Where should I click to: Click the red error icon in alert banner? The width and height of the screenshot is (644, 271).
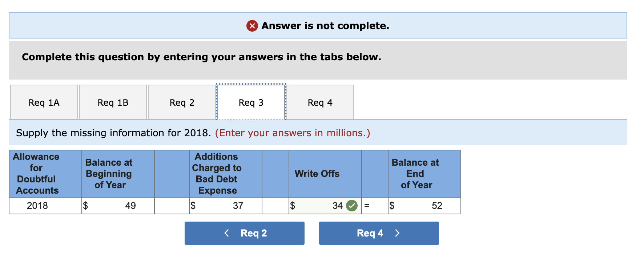click(252, 25)
